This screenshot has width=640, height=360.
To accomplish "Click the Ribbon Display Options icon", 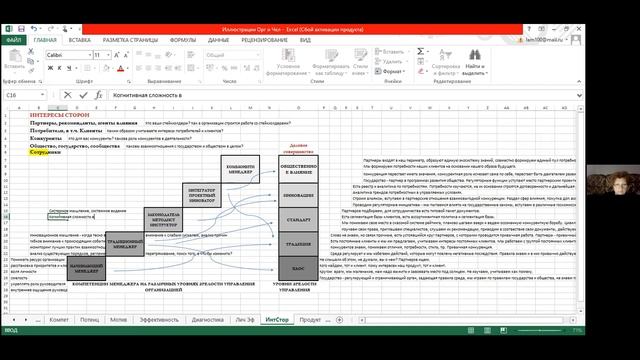I will point(542,29).
